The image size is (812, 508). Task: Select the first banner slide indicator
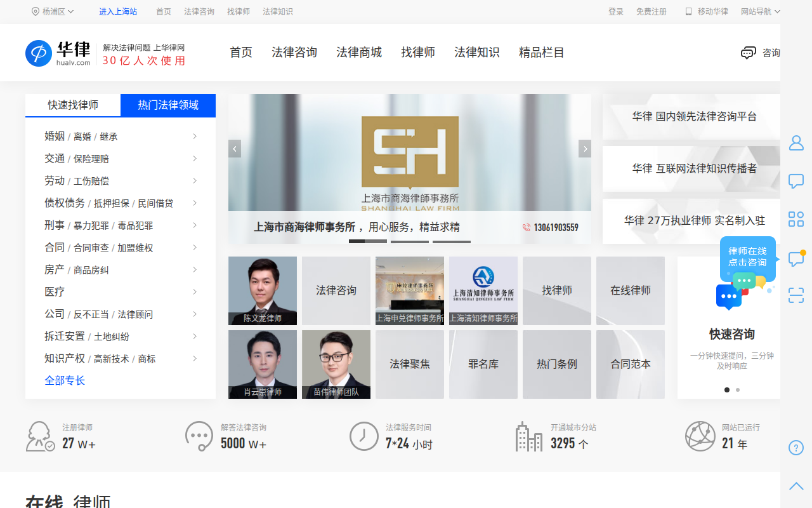tap(368, 241)
